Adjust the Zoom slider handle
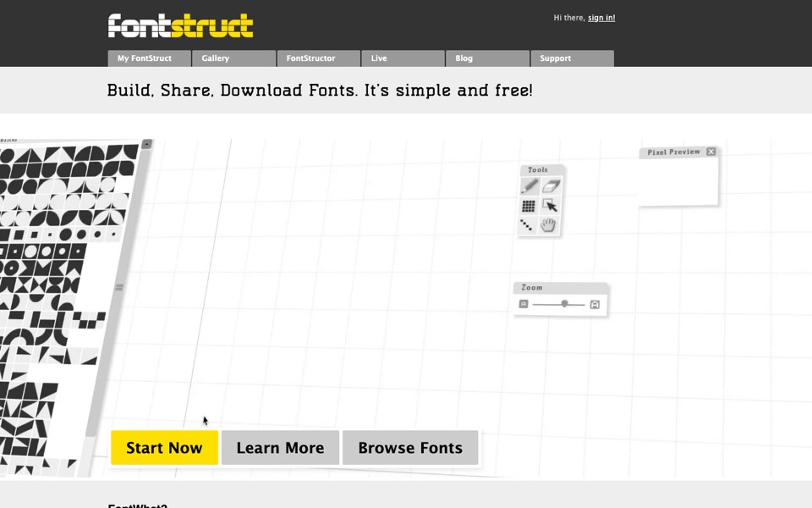Image resolution: width=812 pixels, height=508 pixels. [x=564, y=304]
